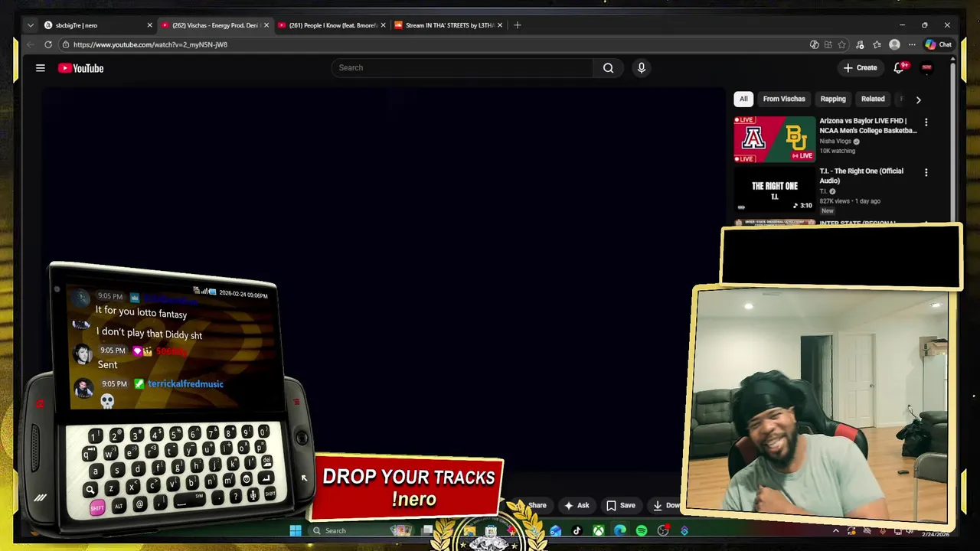Save the video to a playlist

[621, 505]
